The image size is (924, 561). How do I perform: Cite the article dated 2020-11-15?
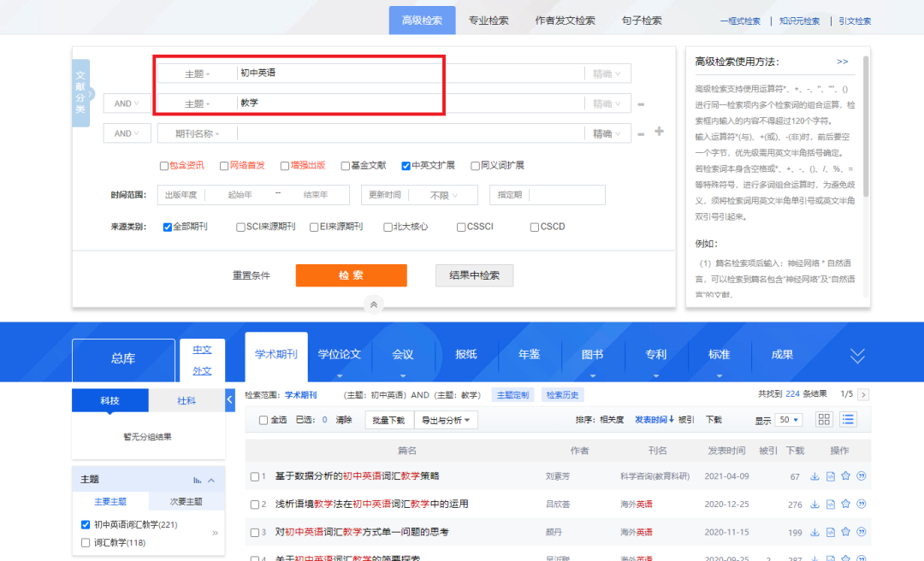point(861,532)
